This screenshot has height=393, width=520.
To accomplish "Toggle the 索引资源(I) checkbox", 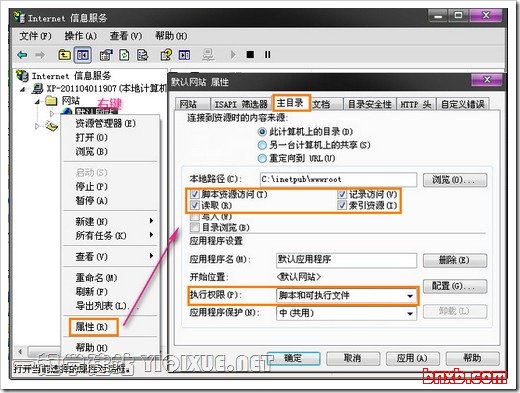I will pyautogui.click(x=342, y=205).
